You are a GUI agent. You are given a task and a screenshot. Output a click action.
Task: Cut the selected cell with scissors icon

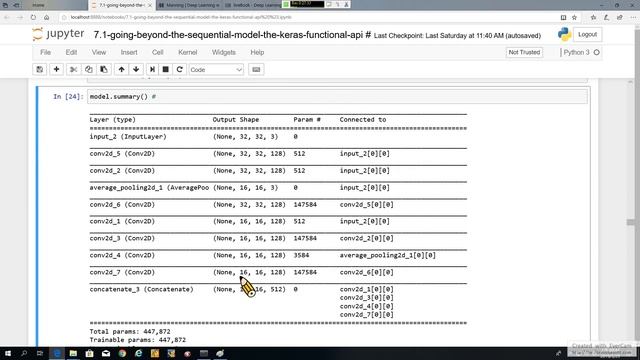point(73,69)
